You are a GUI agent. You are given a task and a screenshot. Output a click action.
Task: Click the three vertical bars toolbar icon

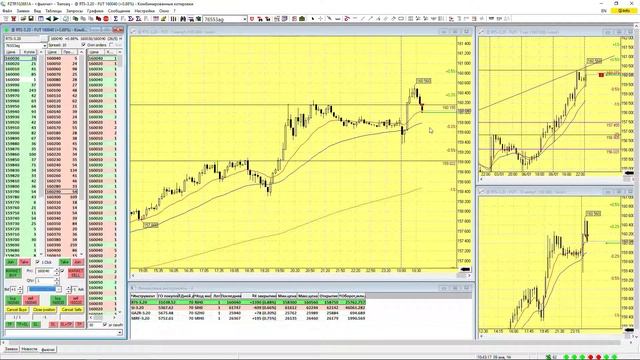[173, 19]
